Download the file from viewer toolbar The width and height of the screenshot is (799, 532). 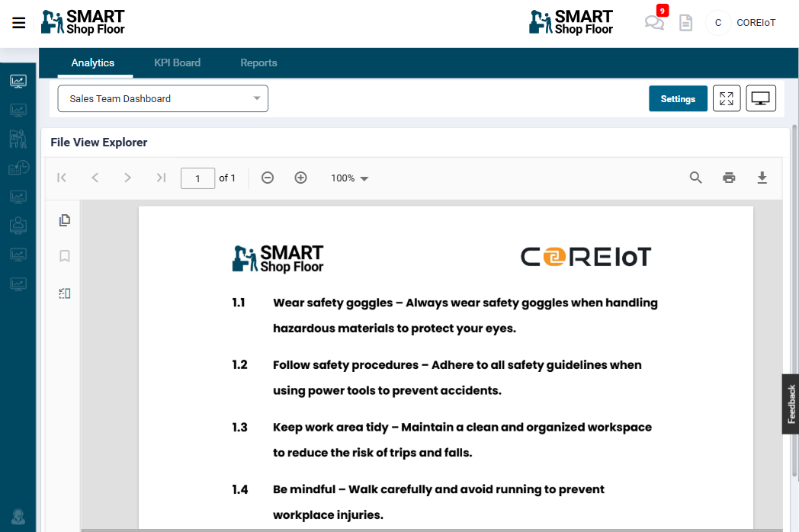coord(762,178)
